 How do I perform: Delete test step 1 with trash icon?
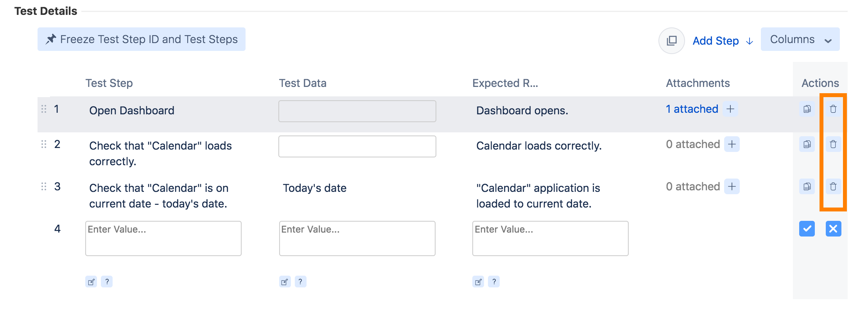coord(833,109)
